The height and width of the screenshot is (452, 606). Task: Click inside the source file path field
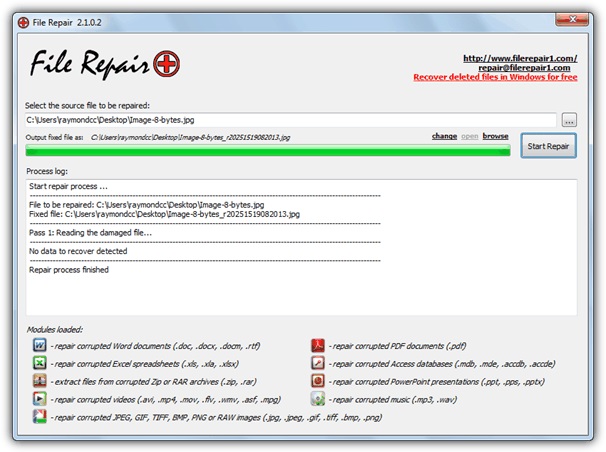290,120
